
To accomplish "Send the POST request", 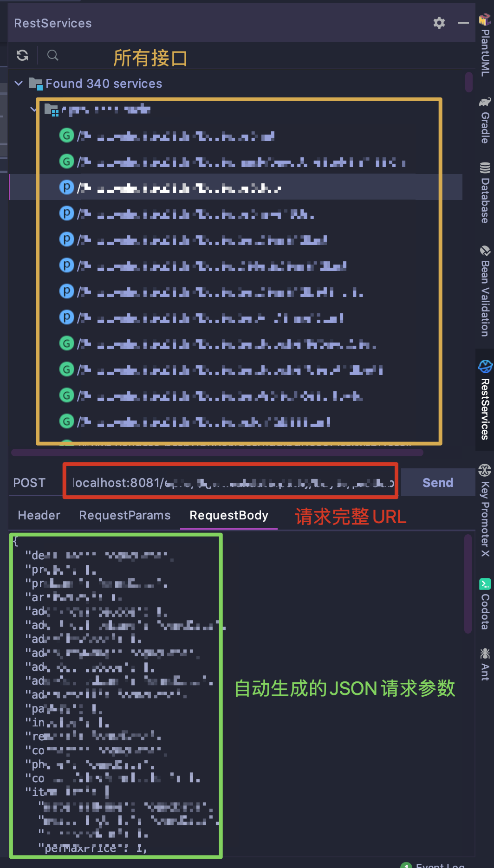I will pos(438,483).
